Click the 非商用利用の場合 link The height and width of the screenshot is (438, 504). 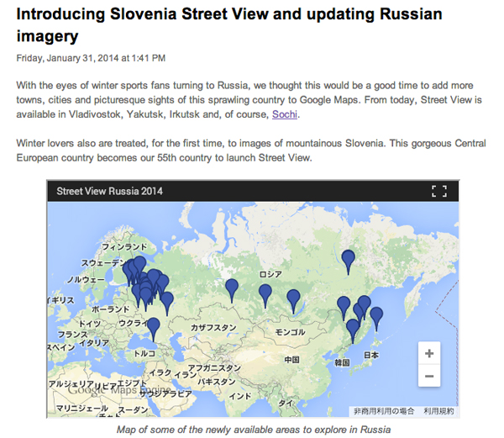[x=384, y=411]
